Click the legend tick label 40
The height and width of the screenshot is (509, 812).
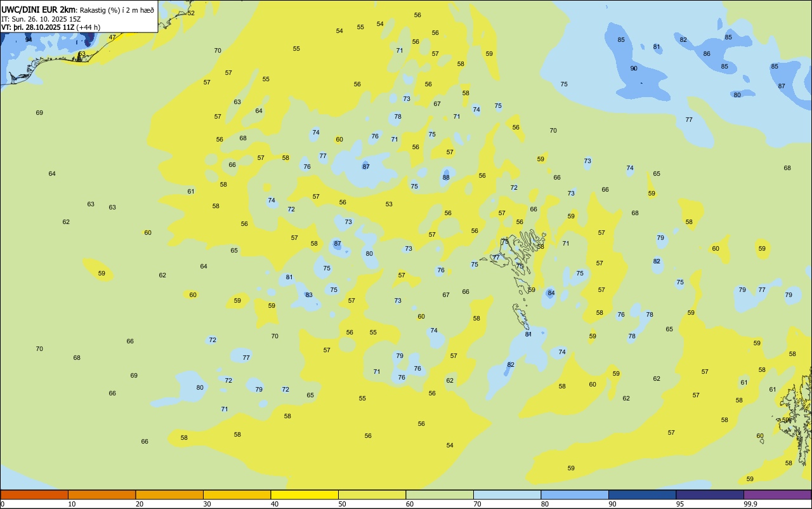tap(275, 504)
